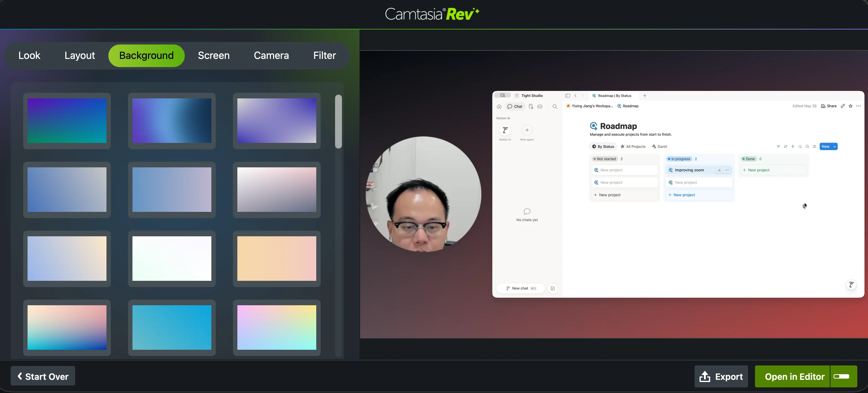Pick the purple gradient with navy streak

172,121
